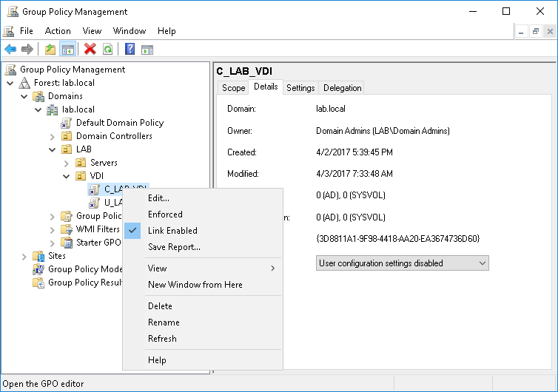
Task: Open Help using the blue question mark icon
Action: [130, 49]
